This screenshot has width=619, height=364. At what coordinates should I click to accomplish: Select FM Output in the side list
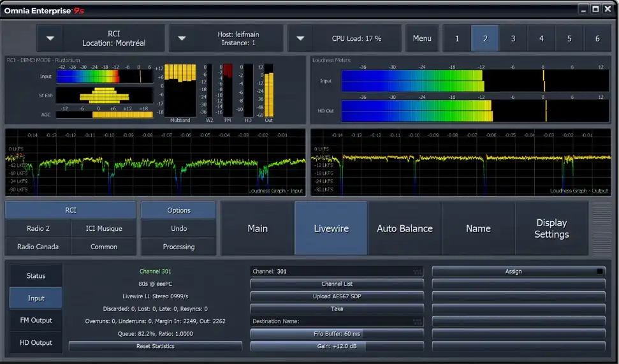(x=36, y=320)
